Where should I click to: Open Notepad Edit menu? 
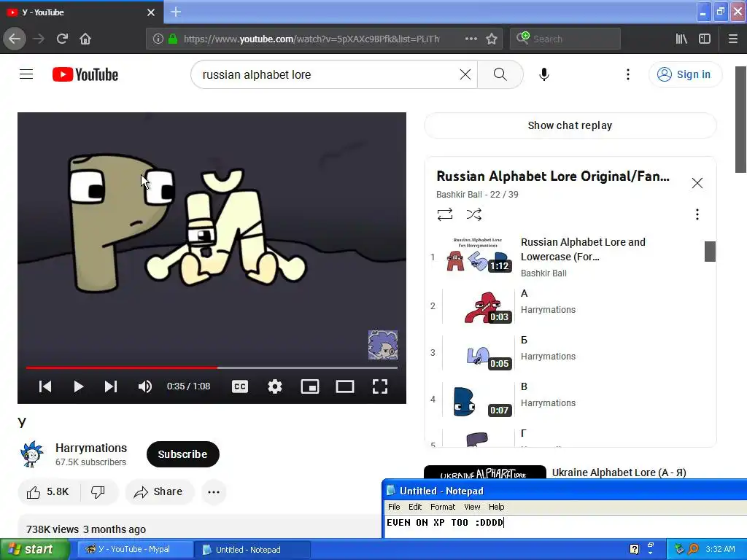(x=415, y=507)
